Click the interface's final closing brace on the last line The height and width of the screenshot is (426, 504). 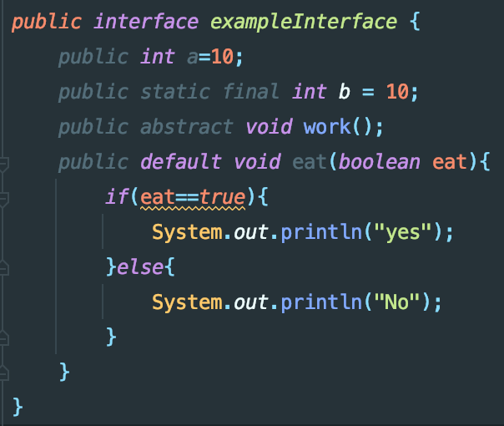coord(18,407)
